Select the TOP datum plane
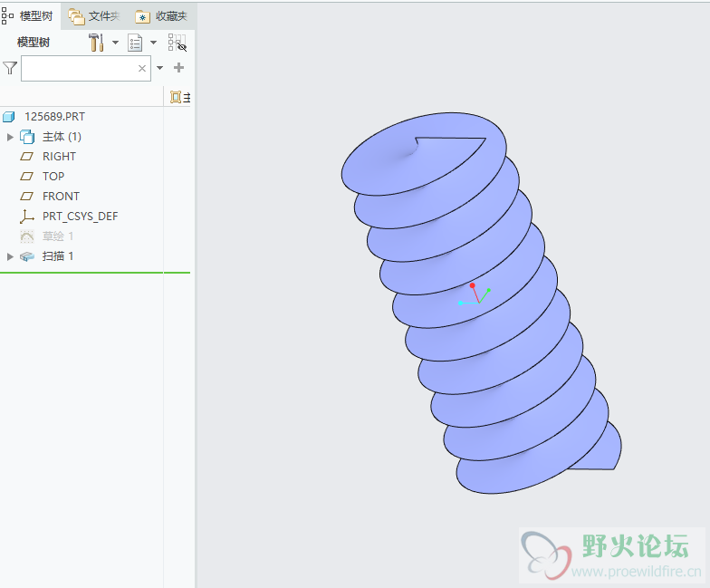Image resolution: width=710 pixels, height=588 pixels. point(53,177)
